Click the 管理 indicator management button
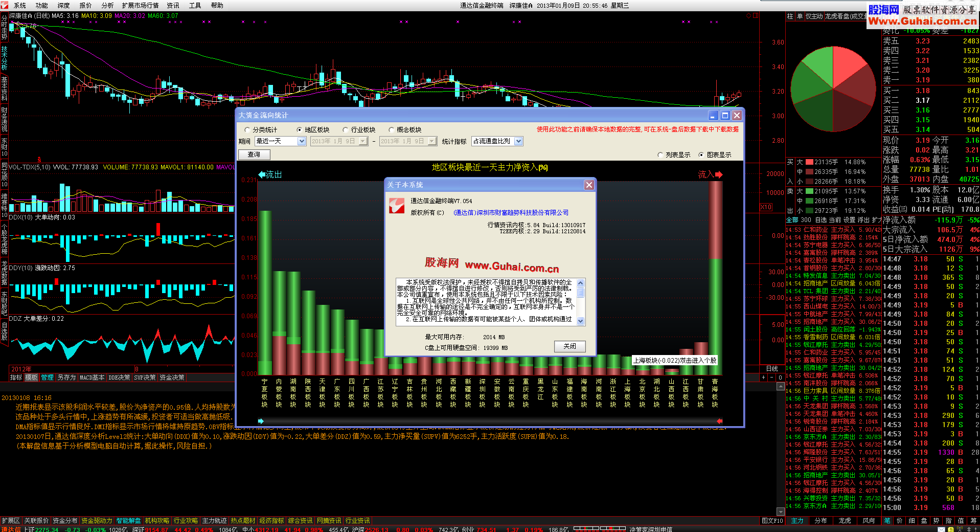 pos(48,378)
